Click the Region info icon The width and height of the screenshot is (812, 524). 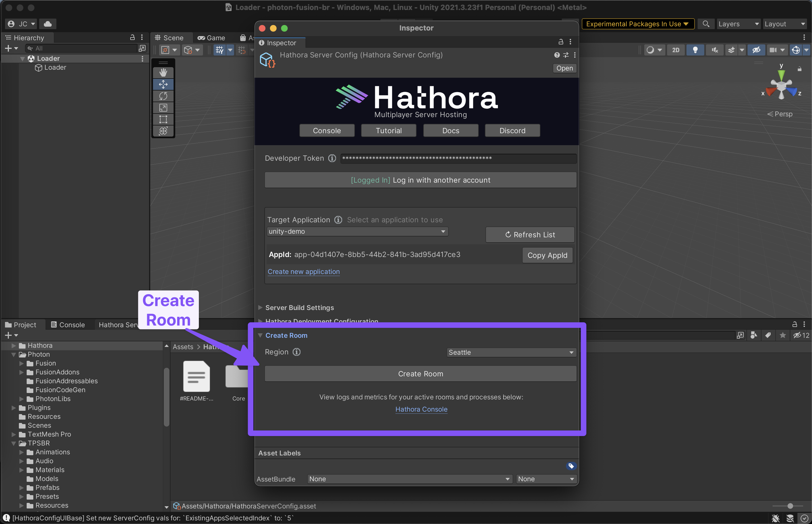click(x=297, y=352)
